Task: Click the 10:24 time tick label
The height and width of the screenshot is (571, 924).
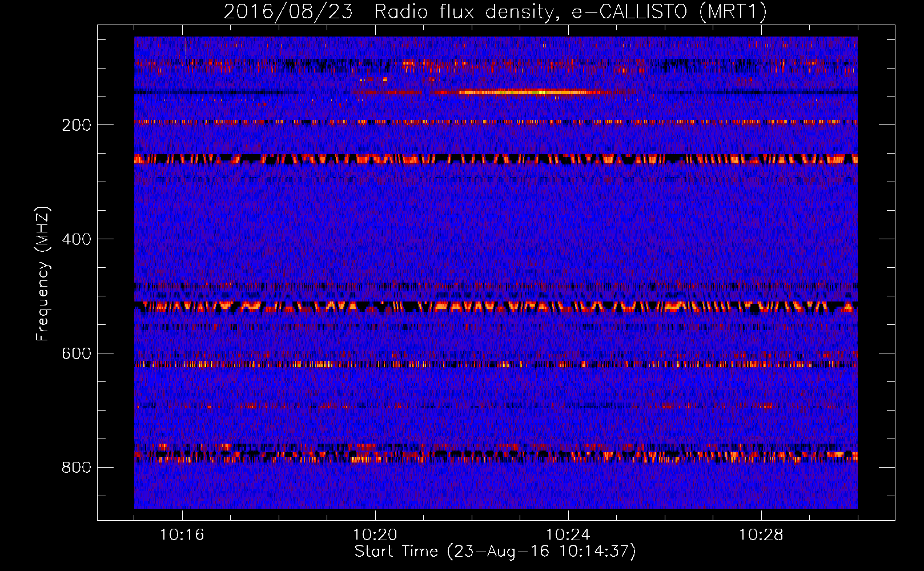Action: tap(568, 534)
